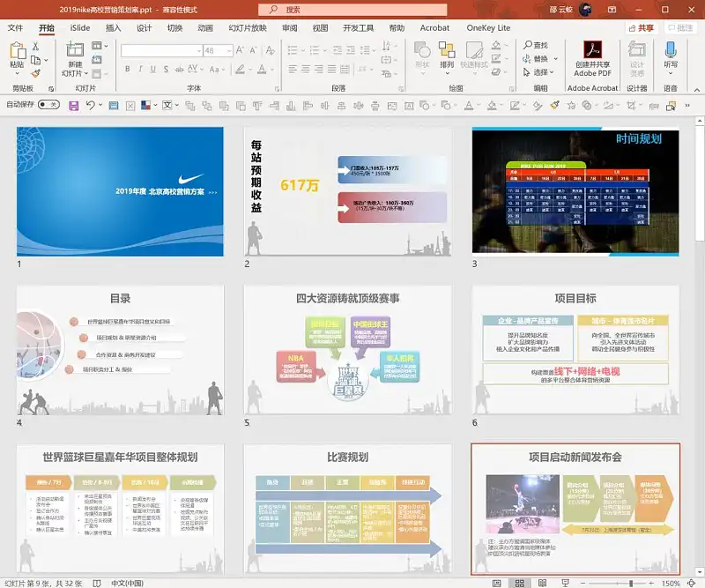Toggle align right paragraph button
Image resolution: width=705 pixels, height=588 pixels.
point(319,69)
